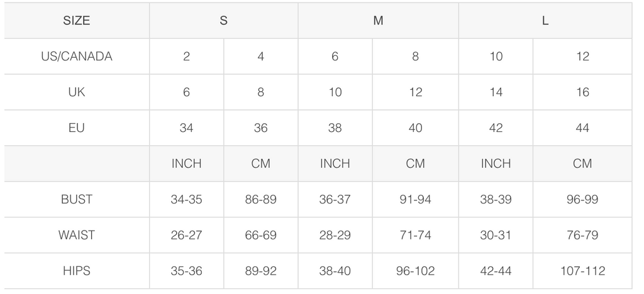Click the HIPS row label

tap(77, 271)
